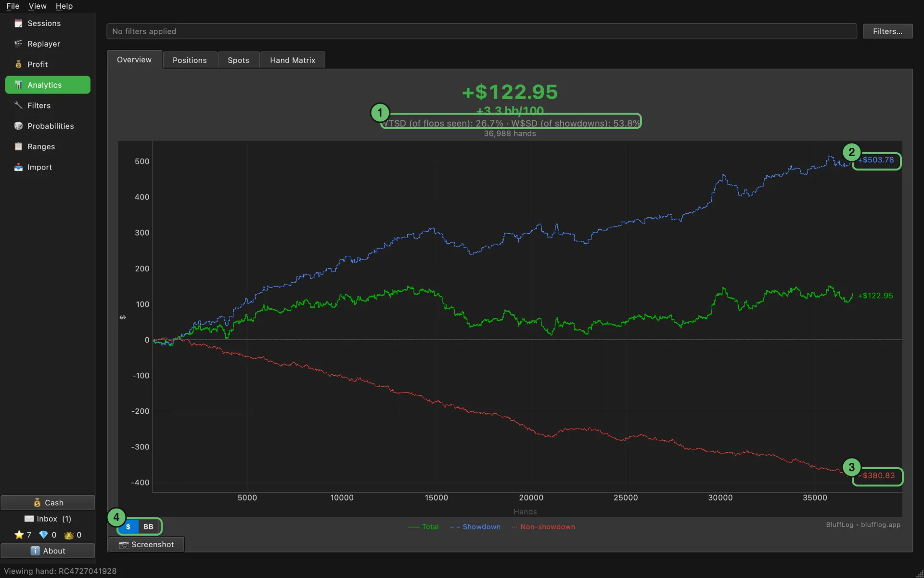924x578 pixels.
Task: Select the Ranges clipboard icon
Action: (x=18, y=146)
